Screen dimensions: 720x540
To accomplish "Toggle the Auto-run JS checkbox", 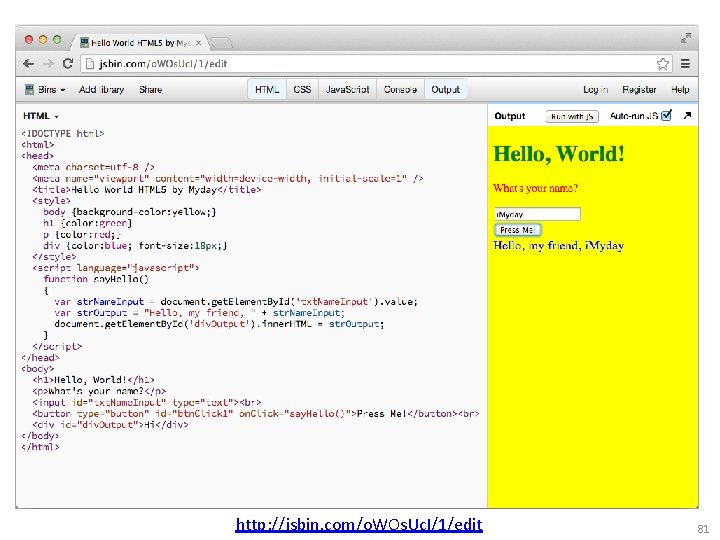I will point(666,115).
